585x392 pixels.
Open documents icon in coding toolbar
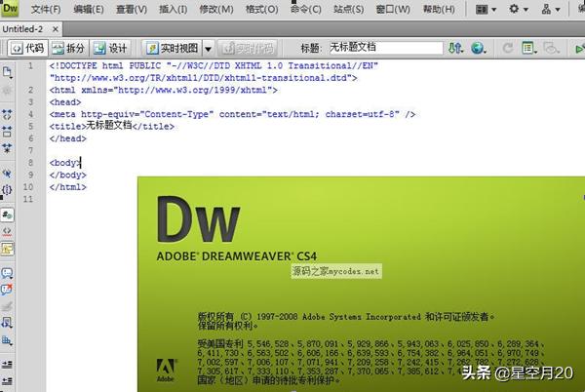click(7, 72)
